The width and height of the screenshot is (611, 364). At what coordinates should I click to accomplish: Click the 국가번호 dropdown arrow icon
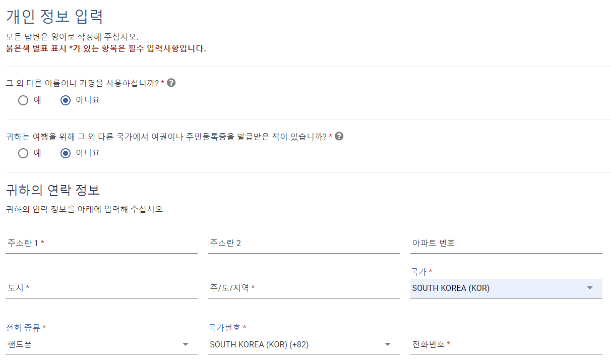click(x=388, y=344)
